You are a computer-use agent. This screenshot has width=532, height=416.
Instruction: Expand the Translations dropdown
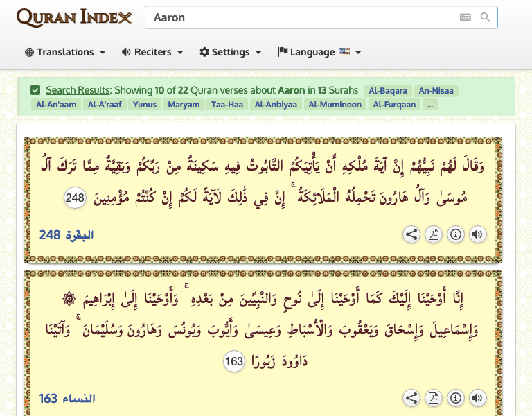[65, 52]
